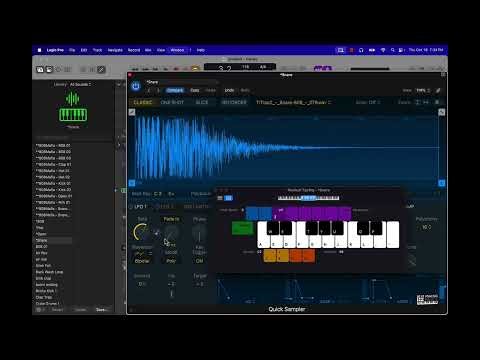Click the Root Key C3 value
This screenshot has height=360, width=480.
click(x=158, y=194)
